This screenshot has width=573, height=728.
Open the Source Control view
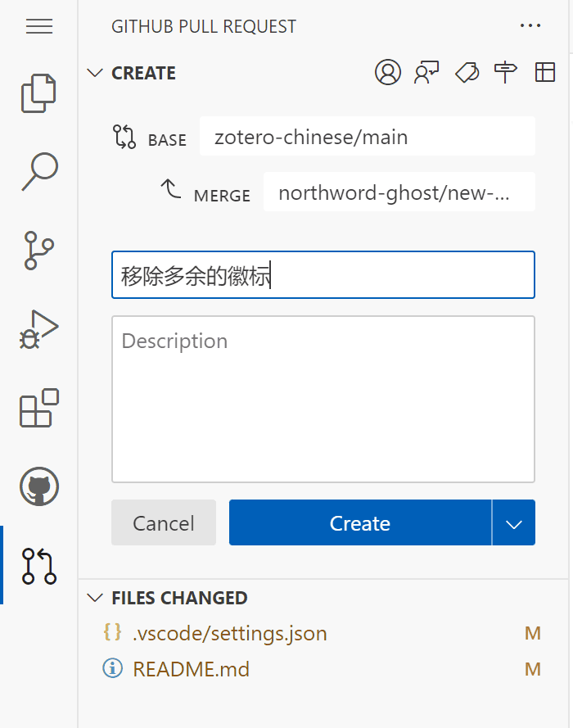coord(38,251)
